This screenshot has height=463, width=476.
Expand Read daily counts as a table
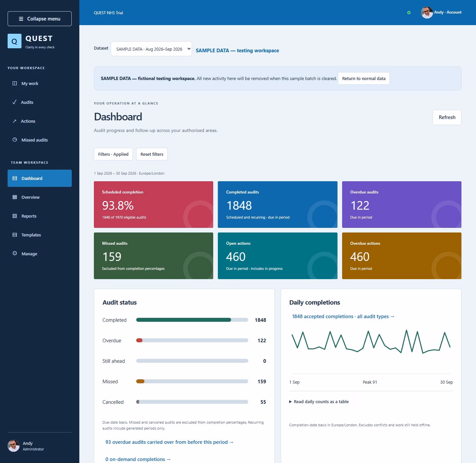[x=319, y=401]
